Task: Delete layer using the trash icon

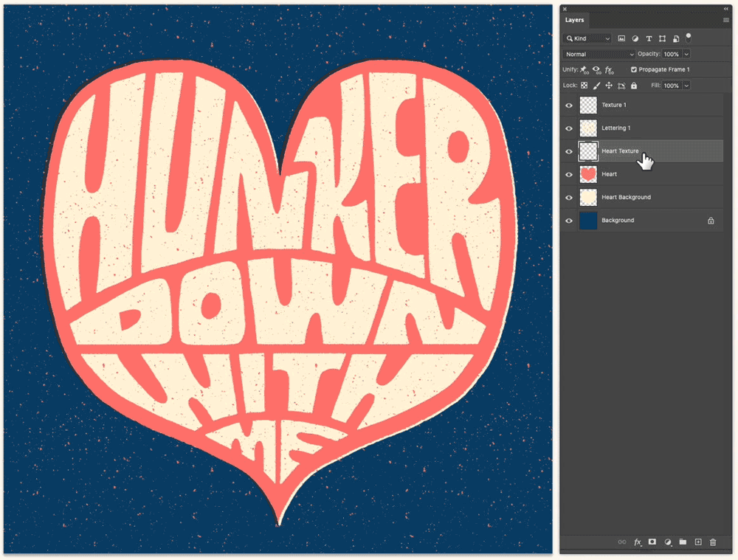Action: 712,542
